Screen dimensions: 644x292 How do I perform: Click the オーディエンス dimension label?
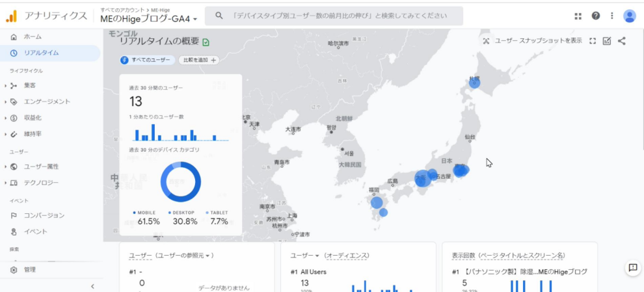tap(348, 256)
